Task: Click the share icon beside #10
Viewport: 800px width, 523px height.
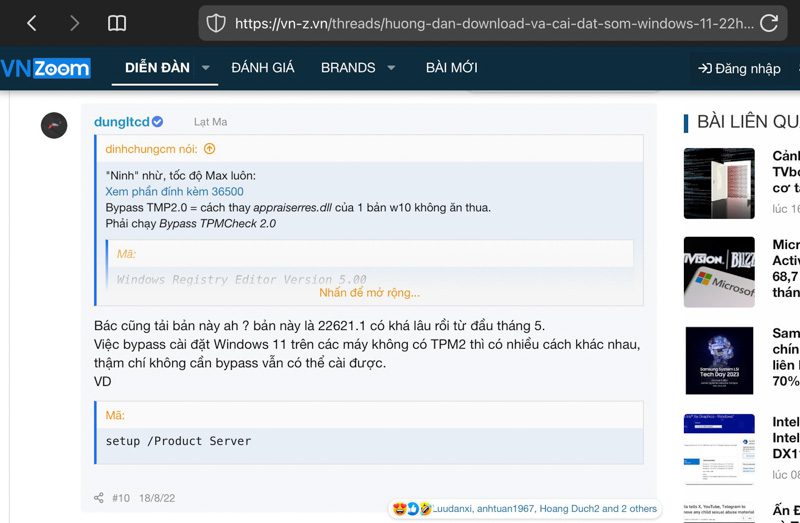Action: click(x=99, y=498)
